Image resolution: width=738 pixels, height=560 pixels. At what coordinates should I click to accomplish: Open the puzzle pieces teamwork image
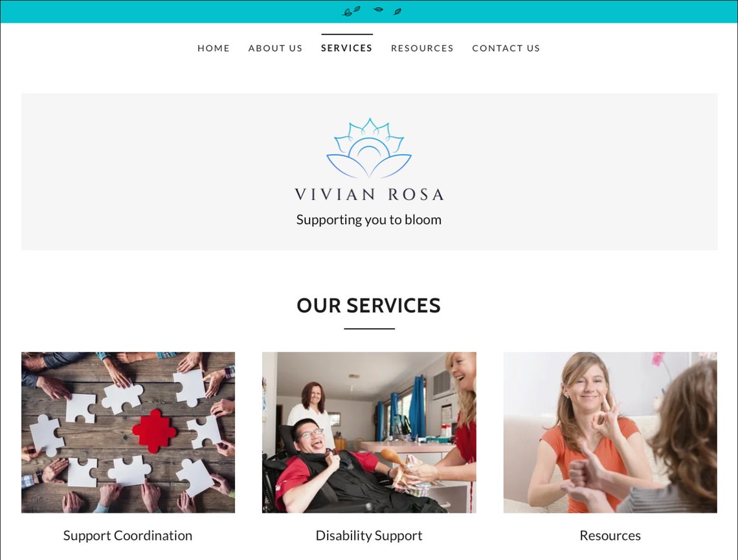128,432
